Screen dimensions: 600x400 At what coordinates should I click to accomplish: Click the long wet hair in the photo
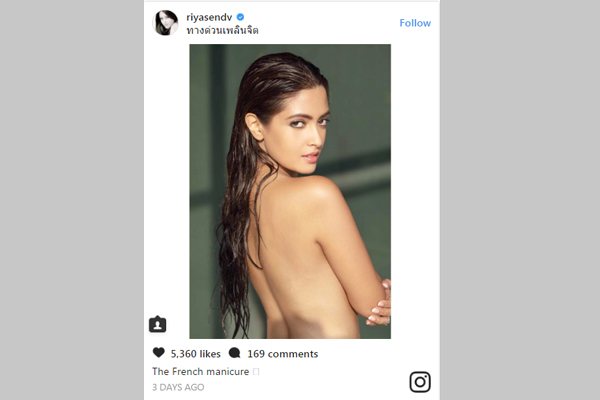[237, 230]
